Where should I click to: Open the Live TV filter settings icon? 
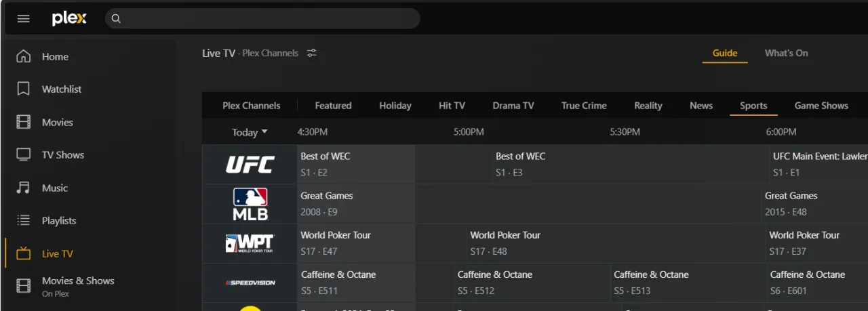tap(312, 53)
